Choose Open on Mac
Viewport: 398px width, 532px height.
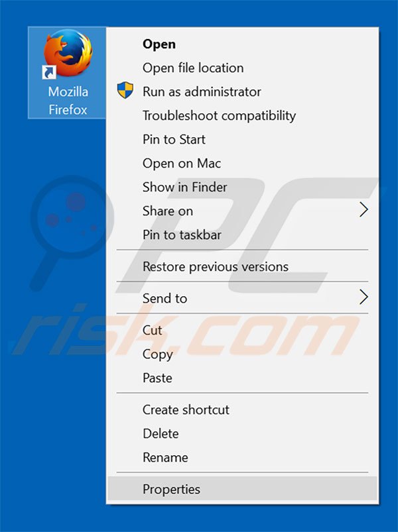(x=243, y=163)
